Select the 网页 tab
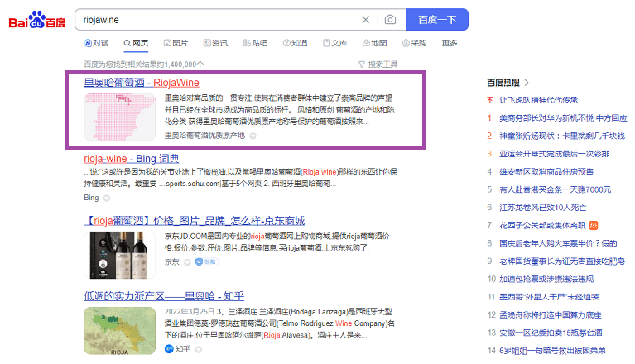 (136, 43)
